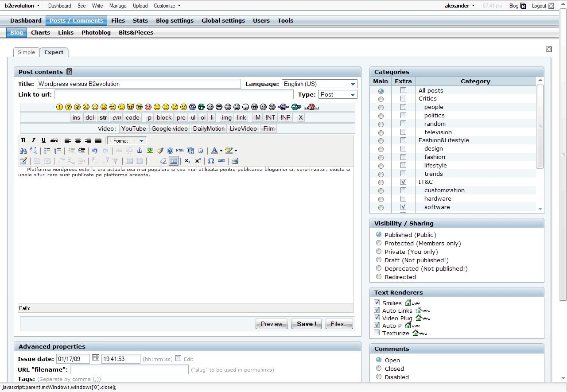Screen dimensions: 567x392
Task: Apply underline formatting in the editor
Action: click(x=43, y=140)
